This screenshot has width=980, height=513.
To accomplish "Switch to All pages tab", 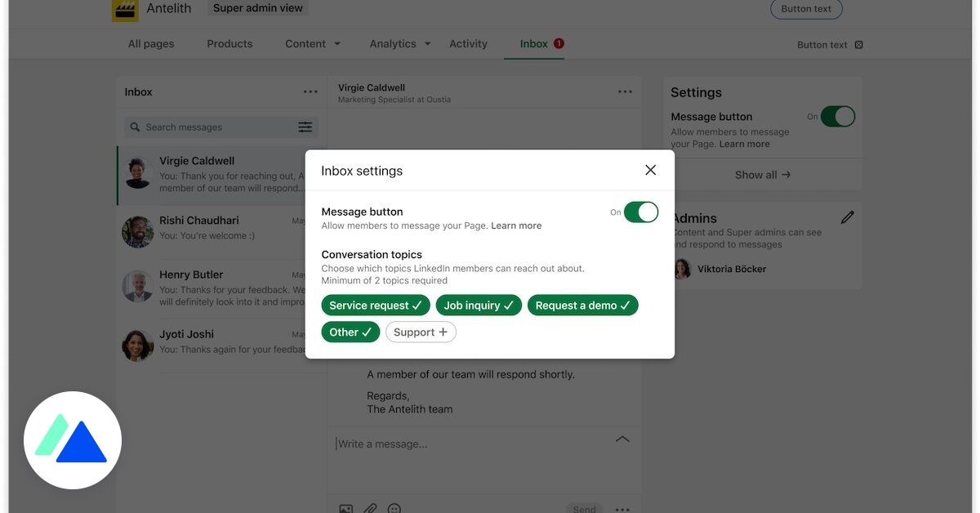I will [x=151, y=44].
